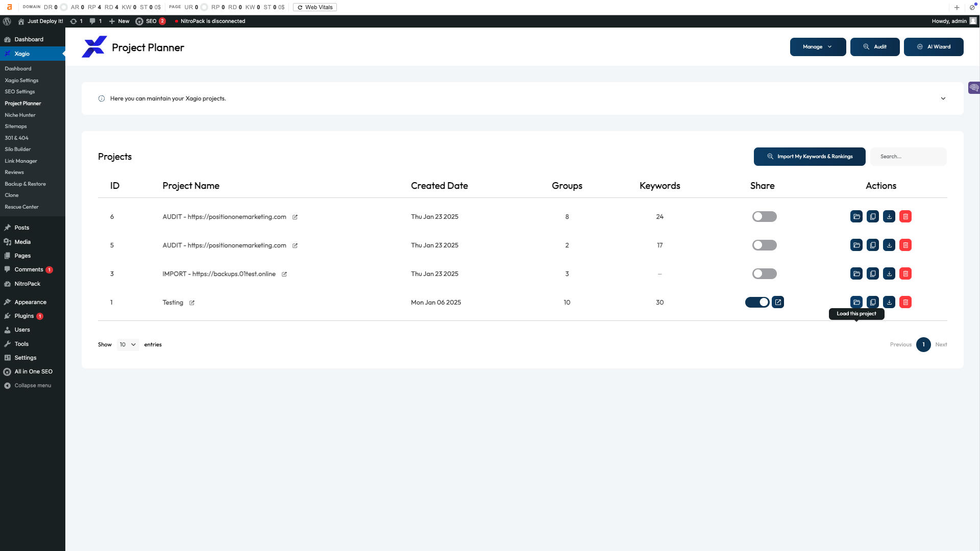980x551 pixels.
Task: Click the Web Vitals button
Action: coord(315,7)
